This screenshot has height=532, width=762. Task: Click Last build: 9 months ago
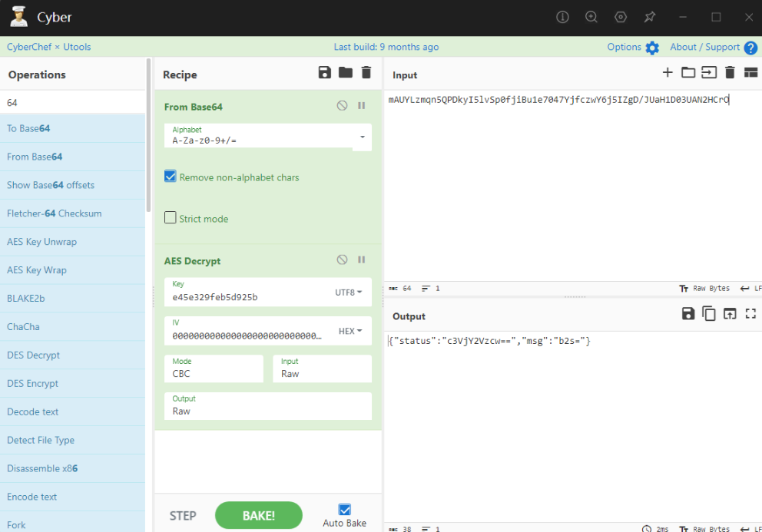click(386, 47)
